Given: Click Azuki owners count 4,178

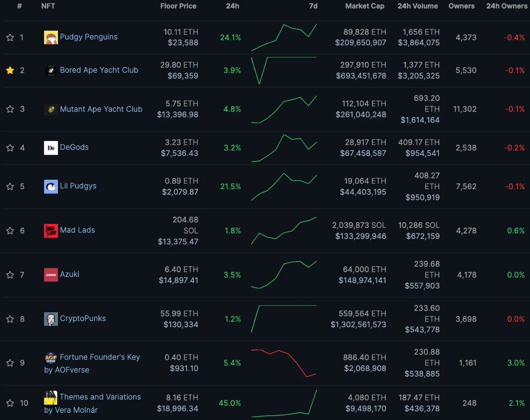Looking at the screenshot, I should [x=467, y=275].
